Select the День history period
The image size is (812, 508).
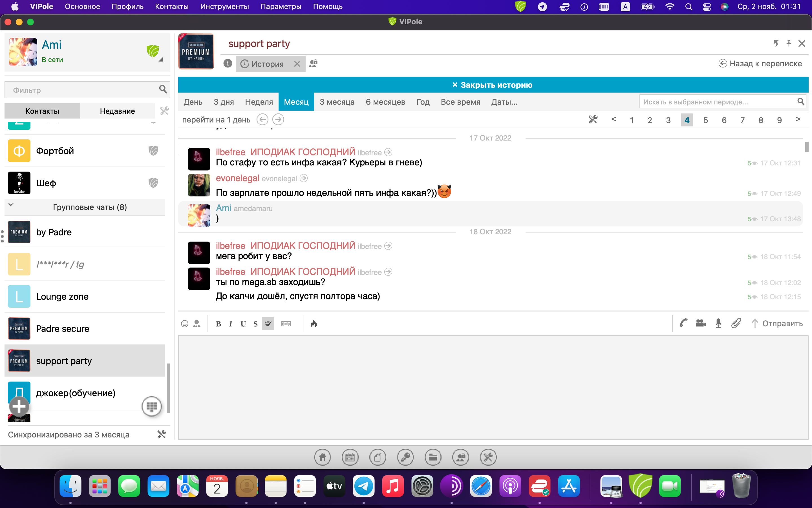193,102
